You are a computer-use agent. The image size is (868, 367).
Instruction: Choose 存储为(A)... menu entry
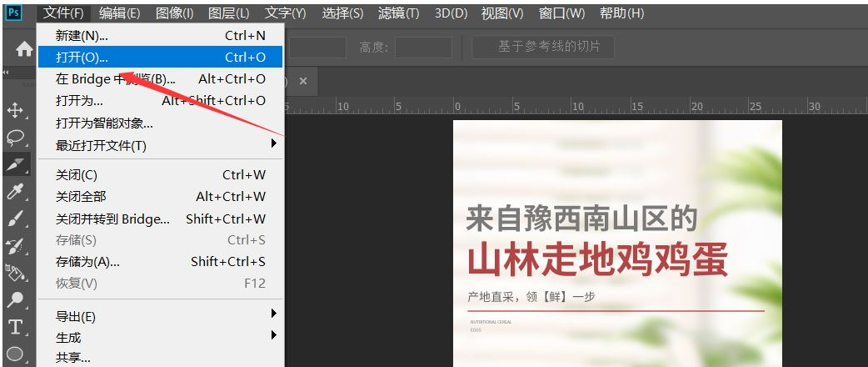(161, 262)
